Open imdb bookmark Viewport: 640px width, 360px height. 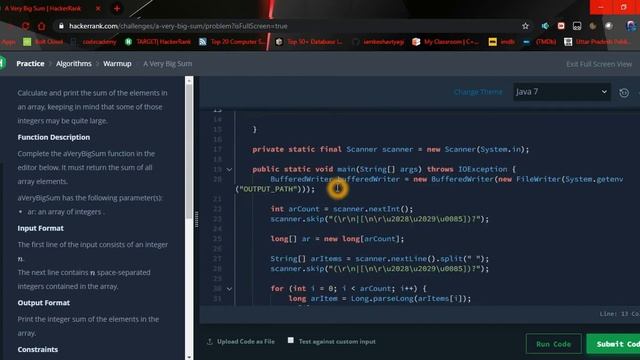[502, 42]
